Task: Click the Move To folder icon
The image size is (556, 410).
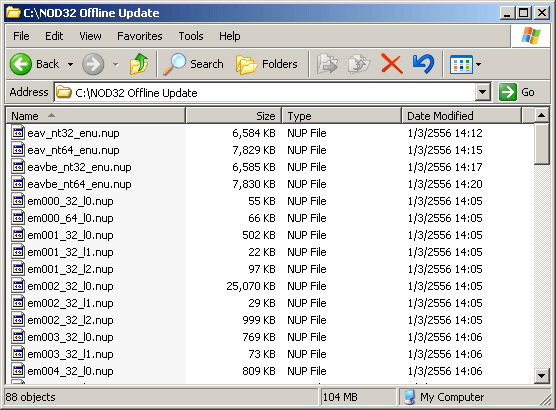Action: 327,64
